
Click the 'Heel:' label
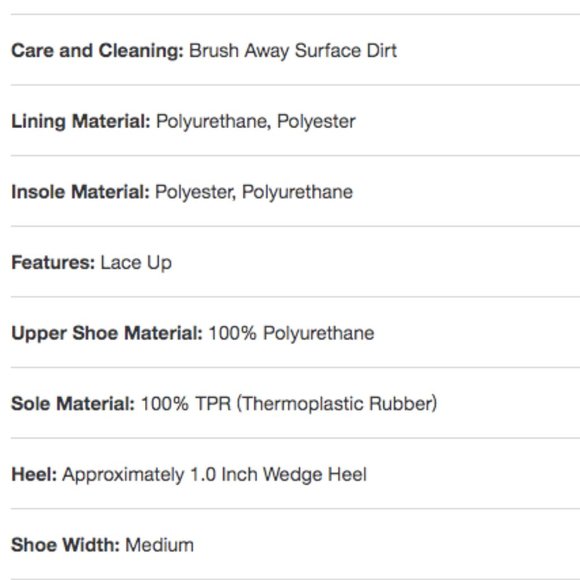click(34, 475)
